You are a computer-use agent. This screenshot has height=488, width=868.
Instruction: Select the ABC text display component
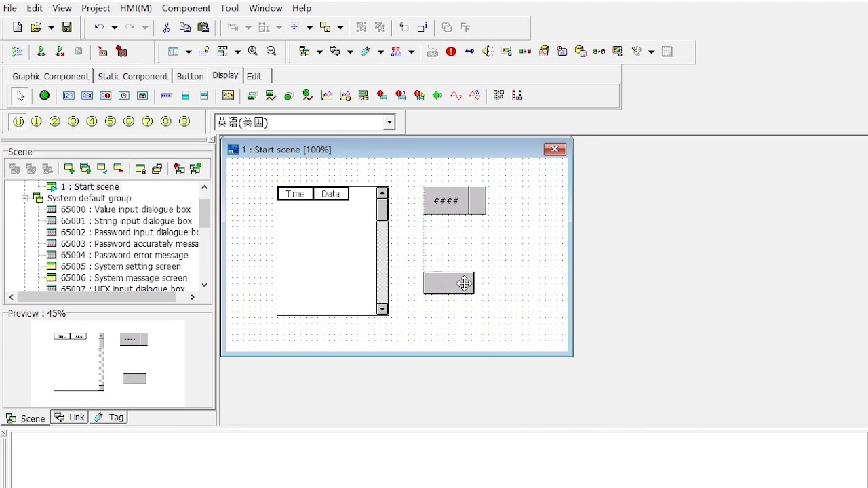click(x=87, y=96)
